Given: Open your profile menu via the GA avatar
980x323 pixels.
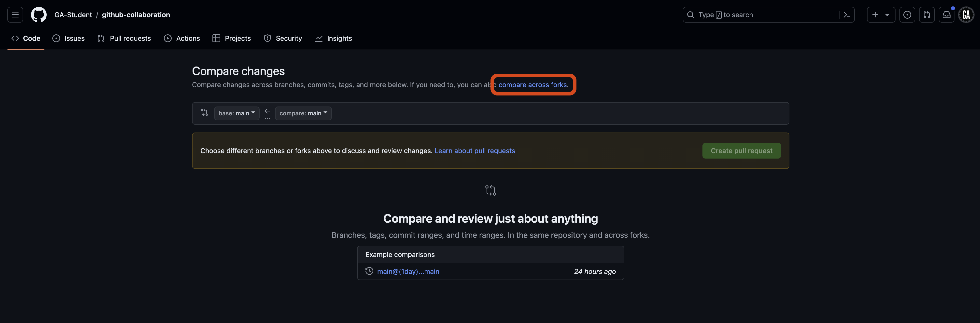Looking at the screenshot, I should (x=966, y=14).
